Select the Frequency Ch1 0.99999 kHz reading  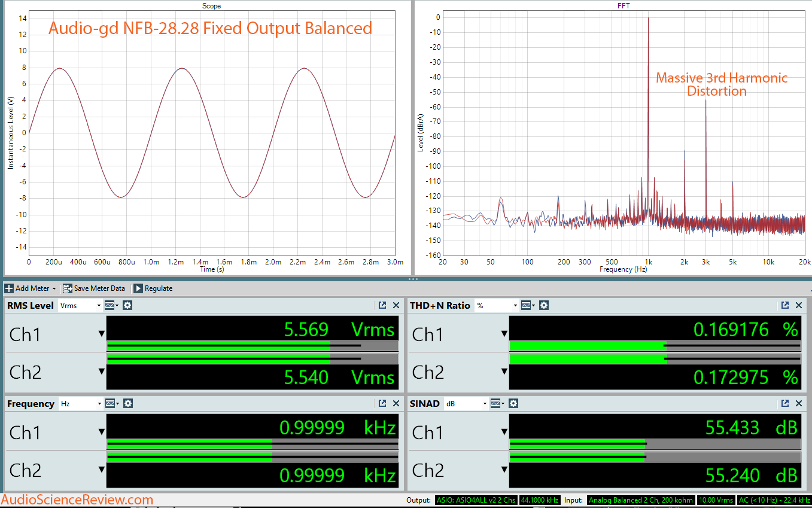(338, 427)
